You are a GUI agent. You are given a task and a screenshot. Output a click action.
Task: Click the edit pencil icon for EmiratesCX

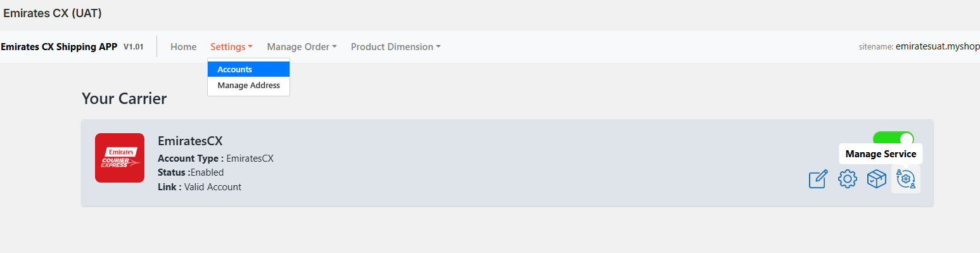[x=818, y=179]
